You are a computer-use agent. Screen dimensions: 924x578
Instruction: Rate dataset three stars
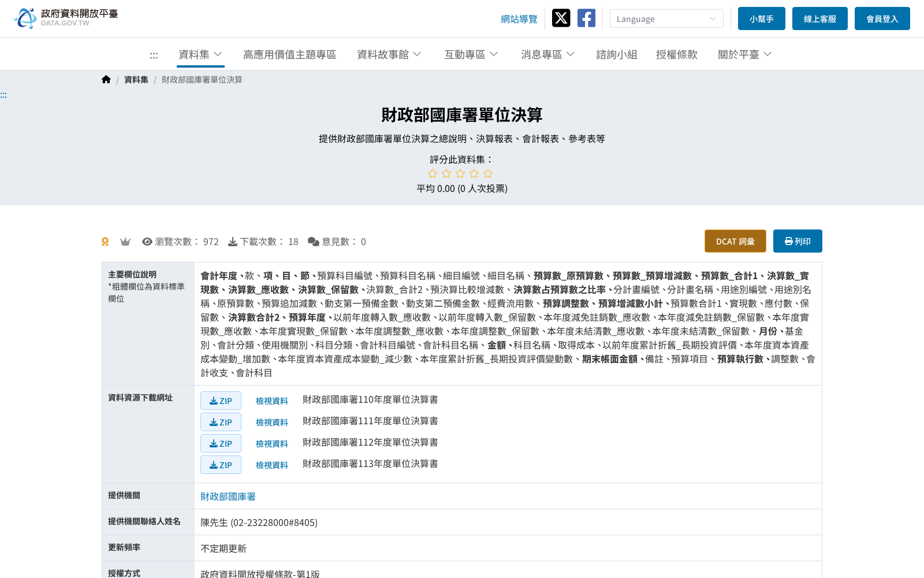coord(460,173)
